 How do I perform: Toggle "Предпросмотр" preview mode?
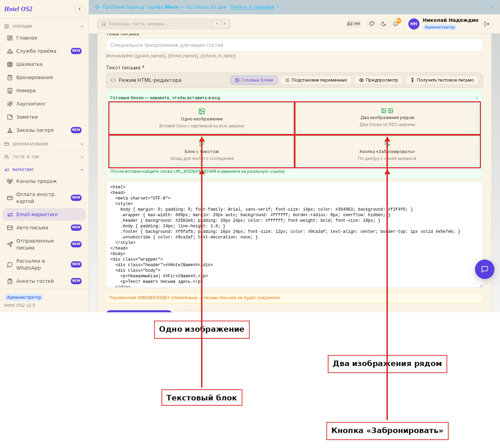378,80
